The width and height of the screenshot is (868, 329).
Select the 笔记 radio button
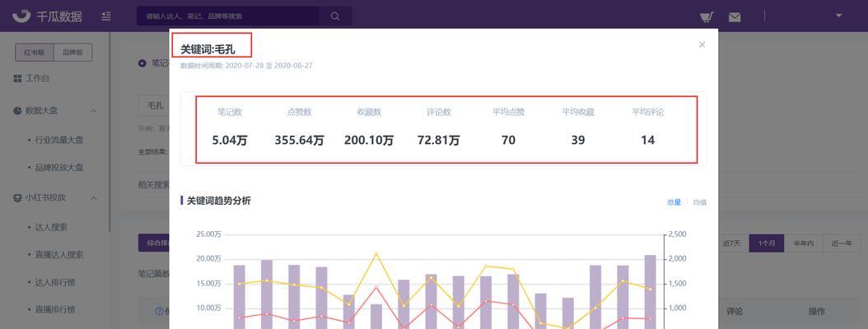pyautogui.click(x=142, y=63)
